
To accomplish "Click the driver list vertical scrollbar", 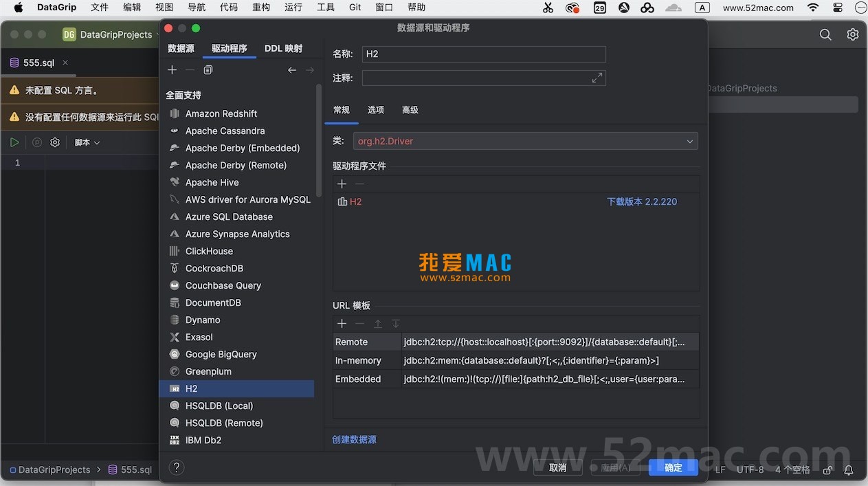I will (x=318, y=140).
